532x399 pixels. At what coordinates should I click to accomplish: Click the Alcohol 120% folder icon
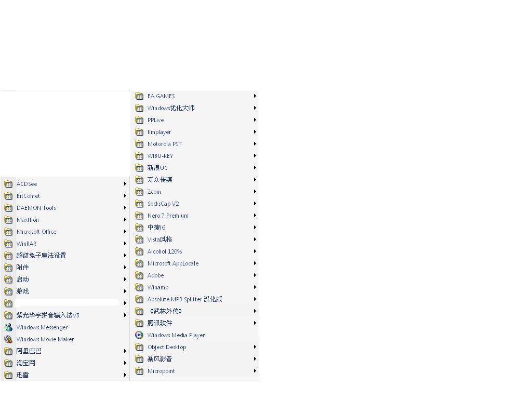pyautogui.click(x=139, y=251)
